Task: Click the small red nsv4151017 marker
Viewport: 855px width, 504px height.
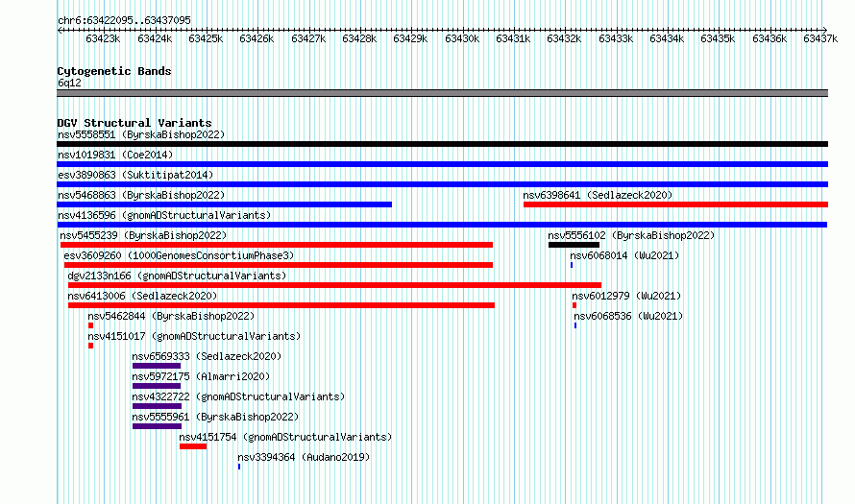Action: pos(90,346)
